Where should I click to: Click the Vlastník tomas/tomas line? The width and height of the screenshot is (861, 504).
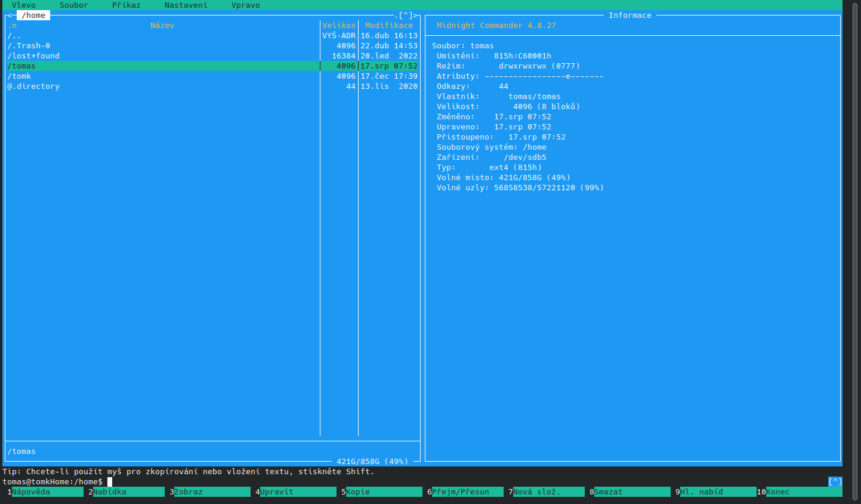tap(499, 97)
